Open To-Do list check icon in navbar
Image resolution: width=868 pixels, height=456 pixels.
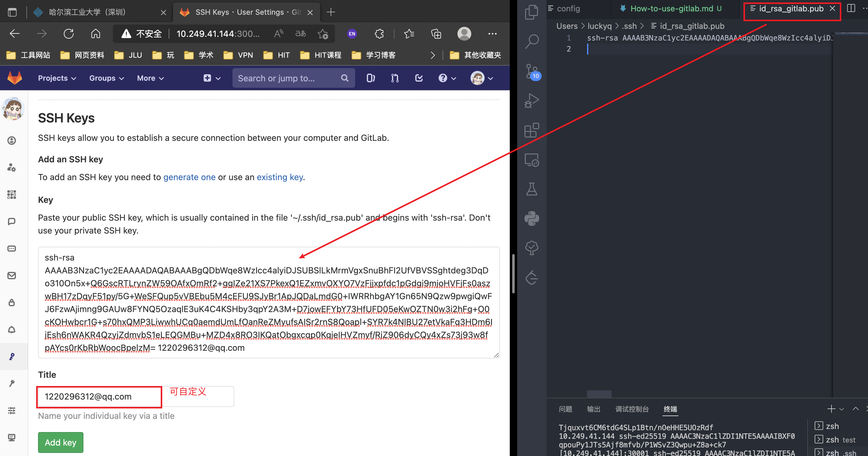419,78
